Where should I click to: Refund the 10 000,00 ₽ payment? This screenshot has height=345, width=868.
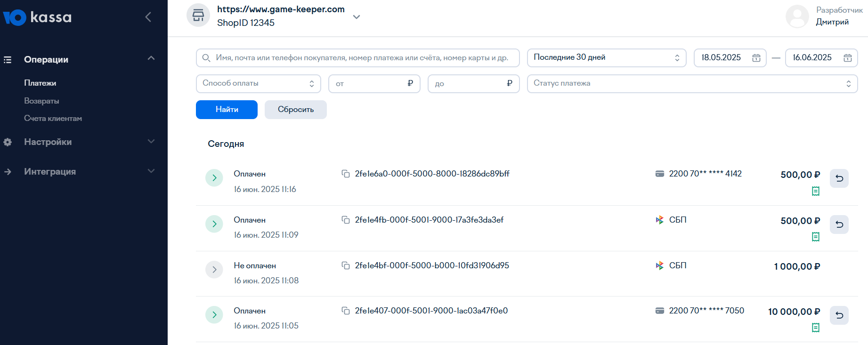click(x=839, y=315)
